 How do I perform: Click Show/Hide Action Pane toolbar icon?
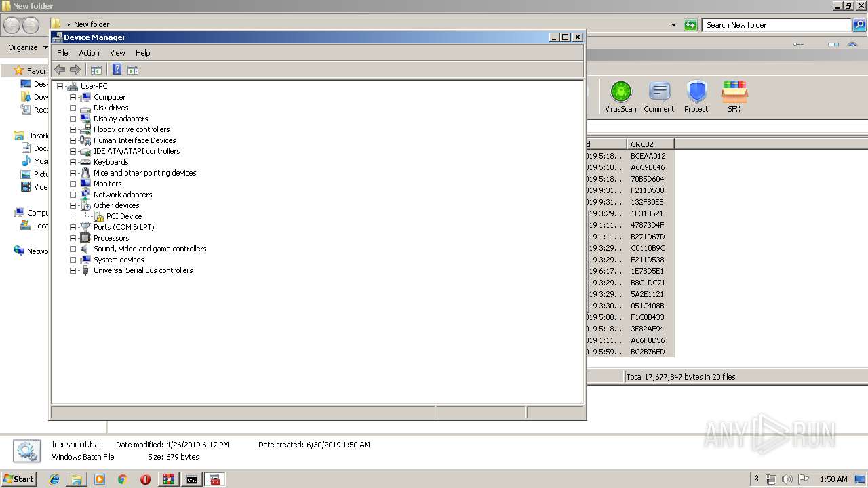(133, 70)
